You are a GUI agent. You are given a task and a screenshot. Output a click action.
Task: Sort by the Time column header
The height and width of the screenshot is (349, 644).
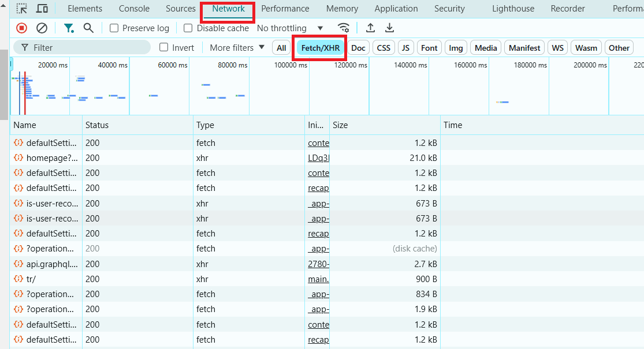tap(542, 125)
